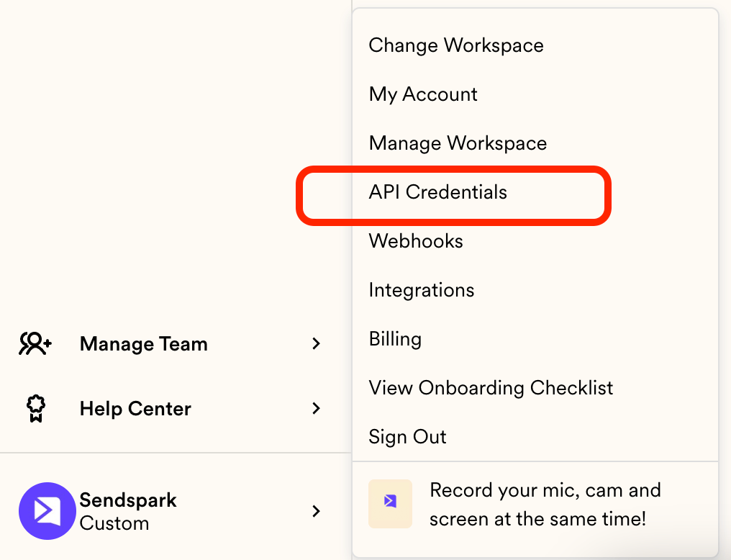Choose API Credentials menu item

tap(437, 192)
